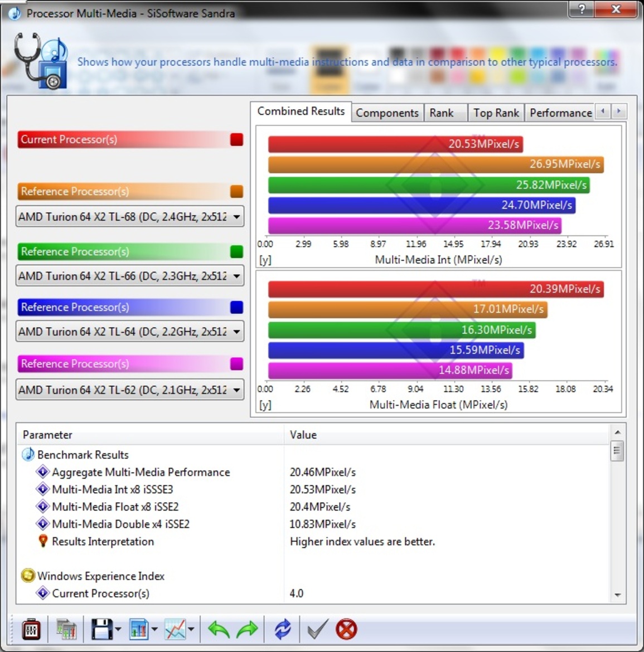Viewport: 644px width, 652px height.
Task: Click the orange 26.95MPixel/s bar
Action: tap(436, 164)
